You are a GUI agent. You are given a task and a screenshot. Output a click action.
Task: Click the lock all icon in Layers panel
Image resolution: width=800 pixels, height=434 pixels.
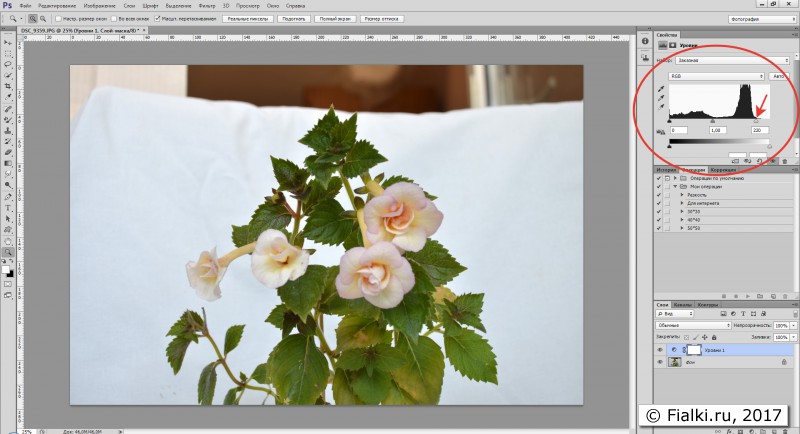pyautogui.click(x=714, y=338)
